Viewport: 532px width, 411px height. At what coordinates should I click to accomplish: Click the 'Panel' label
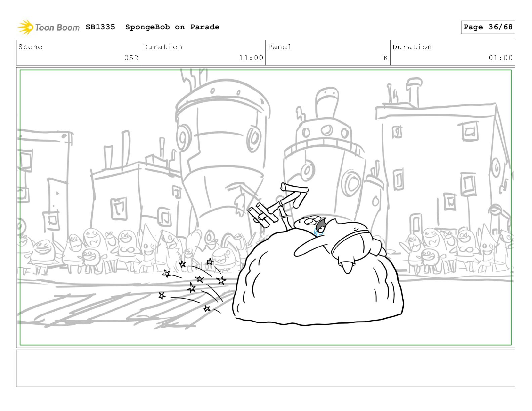tap(280, 47)
